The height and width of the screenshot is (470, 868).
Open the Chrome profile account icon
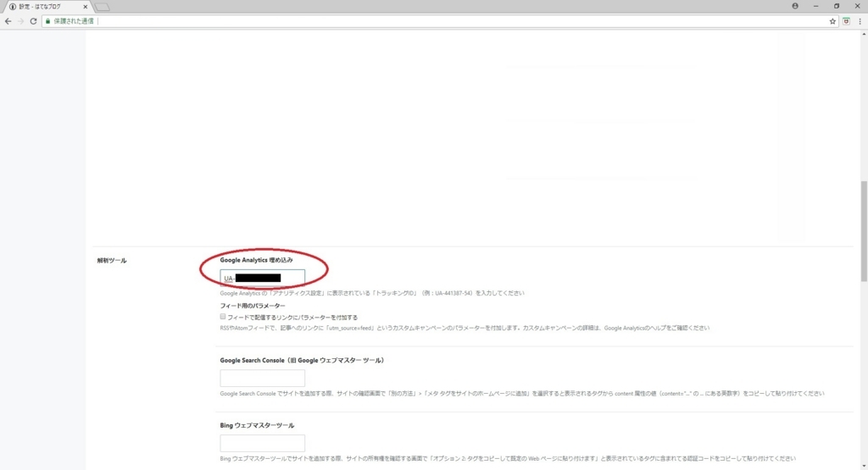795,6
